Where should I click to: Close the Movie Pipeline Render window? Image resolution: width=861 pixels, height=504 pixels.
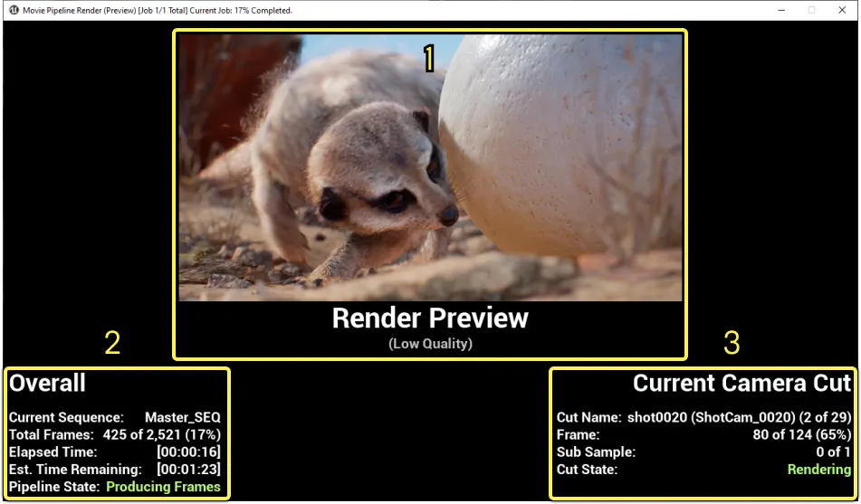tap(842, 10)
